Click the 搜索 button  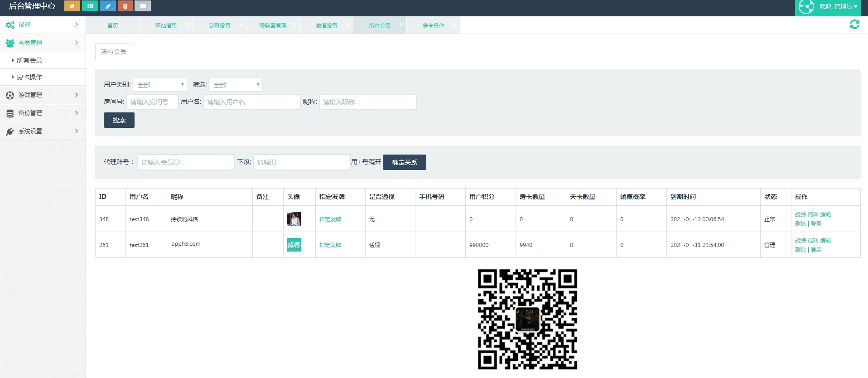click(119, 120)
